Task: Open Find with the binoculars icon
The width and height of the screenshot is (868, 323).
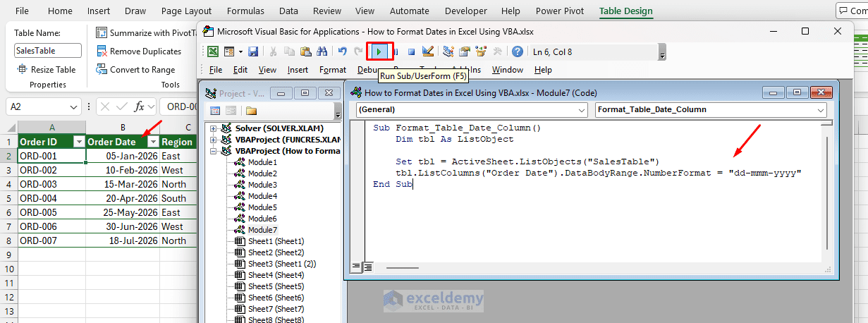Action: pos(322,51)
